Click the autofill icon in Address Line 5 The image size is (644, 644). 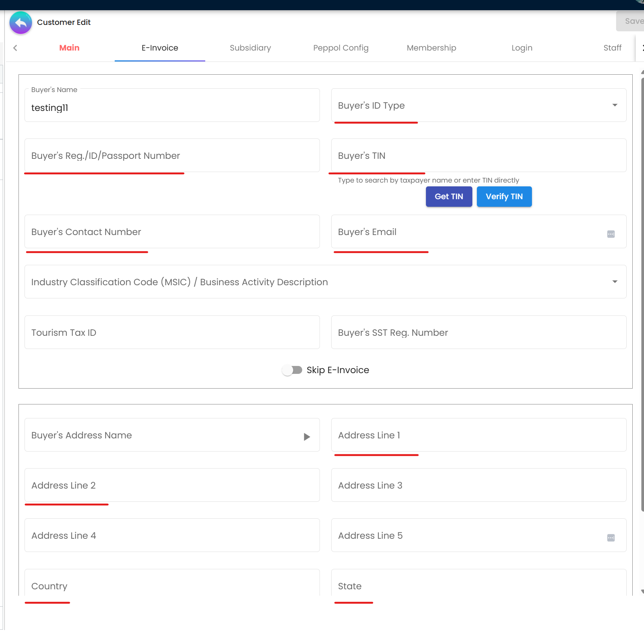pyautogui.click(x=610, y=538)
